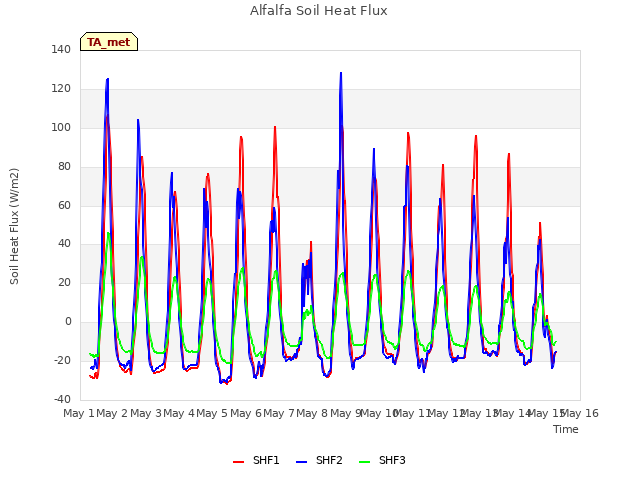Click the green SHF3 legend swatch
Image resolution: width=640 pixels, height=480 pixels.
[364, 462]
